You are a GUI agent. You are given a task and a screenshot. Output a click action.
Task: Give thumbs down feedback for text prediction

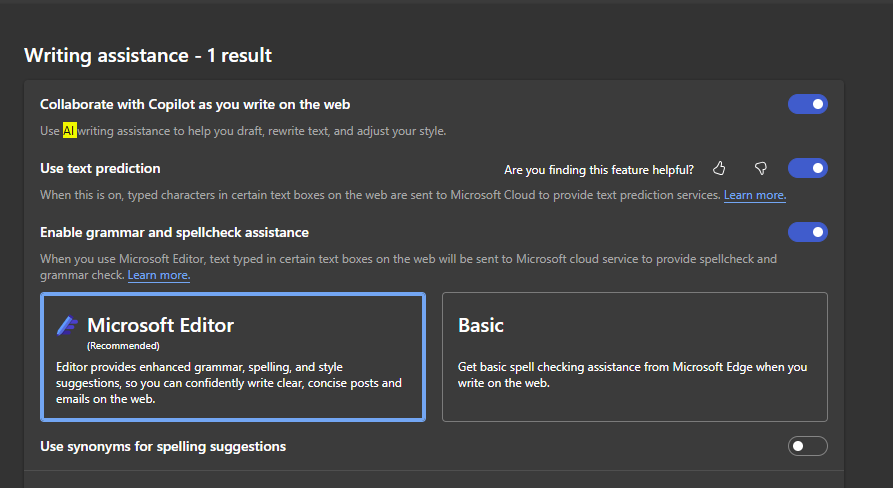pyautogui.click(x=760, y=169)
